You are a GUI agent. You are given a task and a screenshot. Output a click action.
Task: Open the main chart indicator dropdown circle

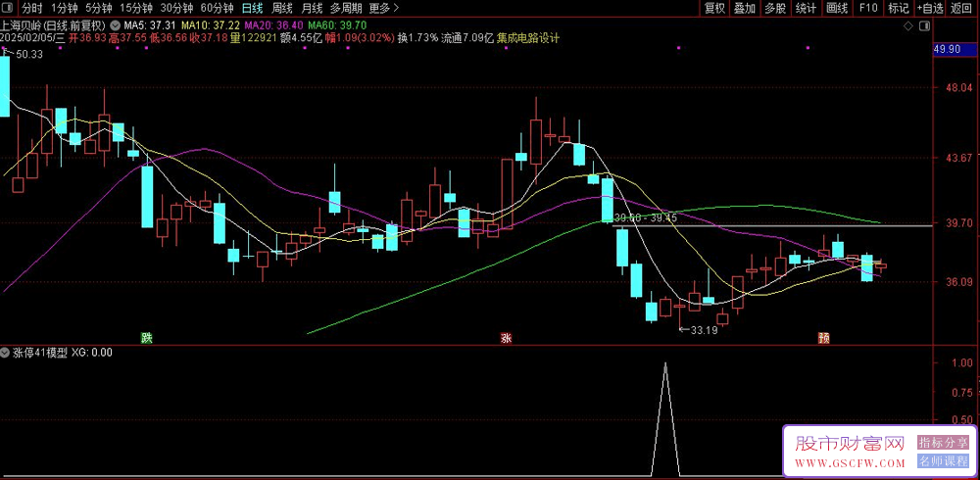coord(116,25)
